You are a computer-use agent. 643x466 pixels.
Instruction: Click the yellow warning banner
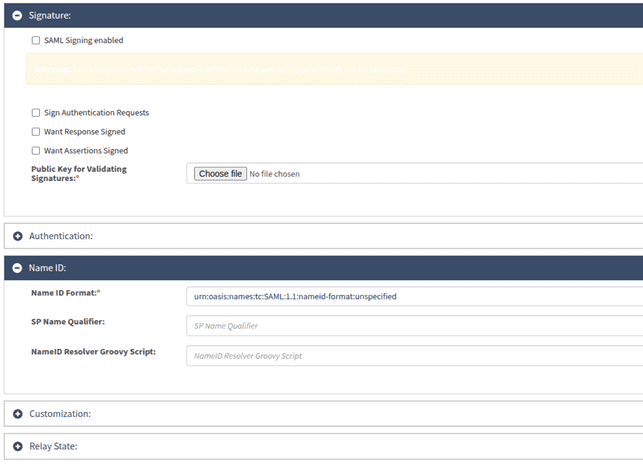click(x=330, y=69)
